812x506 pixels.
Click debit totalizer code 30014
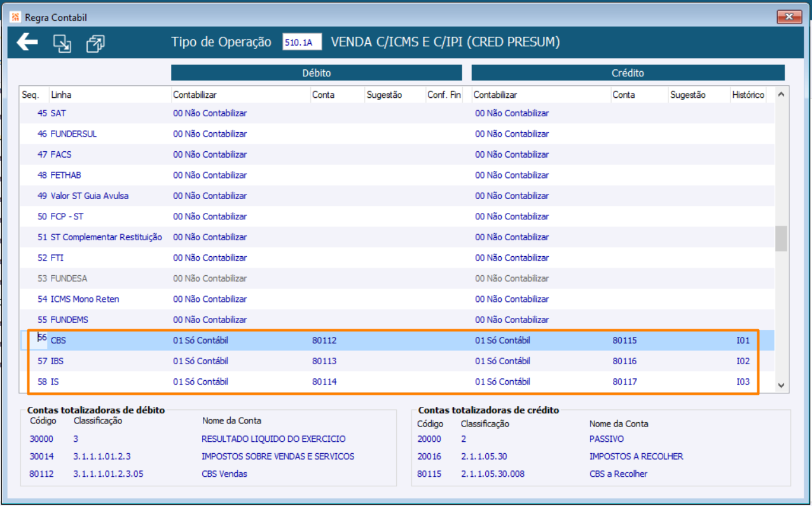coord(41,456)
